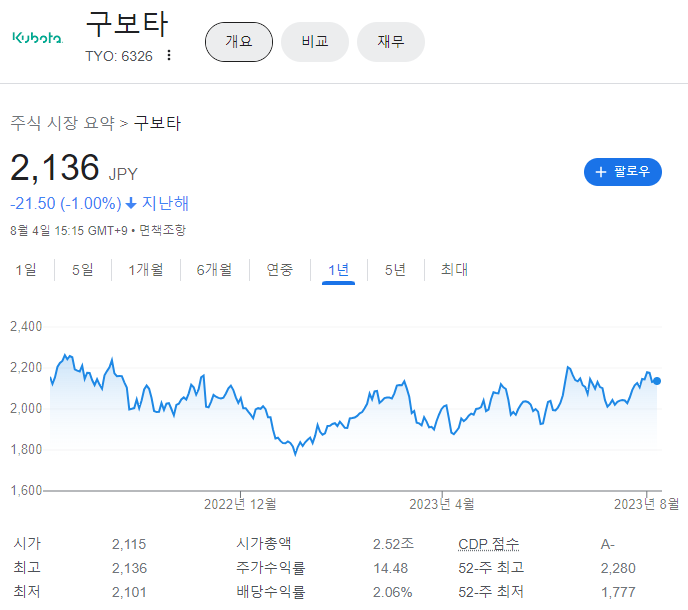Select the 1년 chart range
The height and width of the screenshot is (610, 688).
pos(338,269)
